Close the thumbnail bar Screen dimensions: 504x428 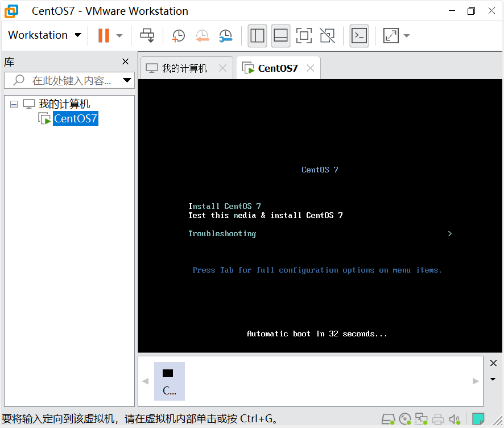[493, 363]
